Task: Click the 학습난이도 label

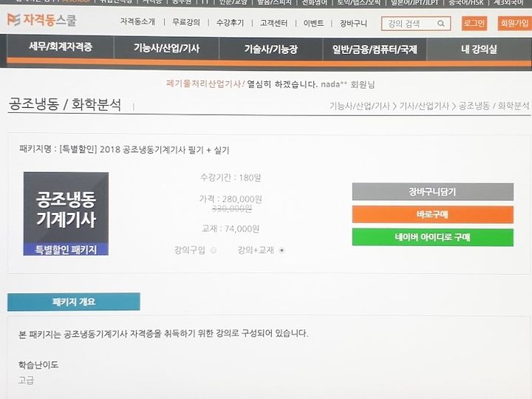Action: [x=38, y=365]
